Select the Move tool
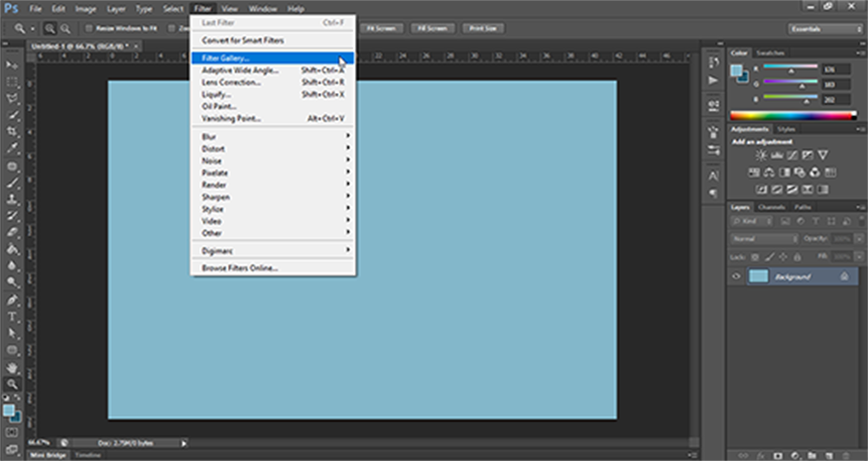Viewport: 868px width, 461px height. pyautogui.click(x=13, y=64)
